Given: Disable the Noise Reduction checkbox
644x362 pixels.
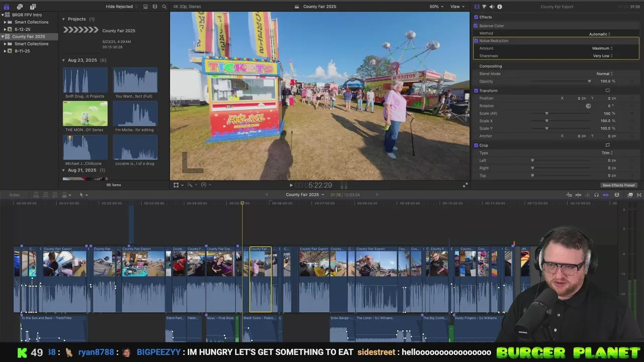Looking at the screenshot, I should [476, 41].
